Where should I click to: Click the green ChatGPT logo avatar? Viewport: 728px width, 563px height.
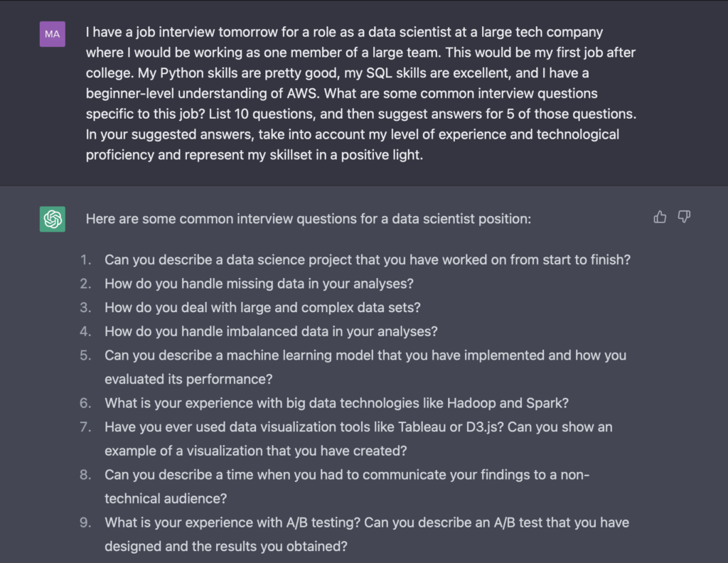(x=53, y=219)
